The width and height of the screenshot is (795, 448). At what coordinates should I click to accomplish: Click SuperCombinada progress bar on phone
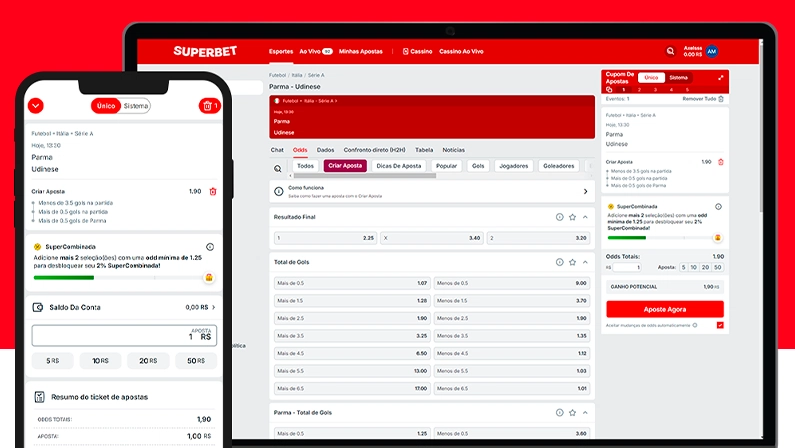[x=118, y=278]
